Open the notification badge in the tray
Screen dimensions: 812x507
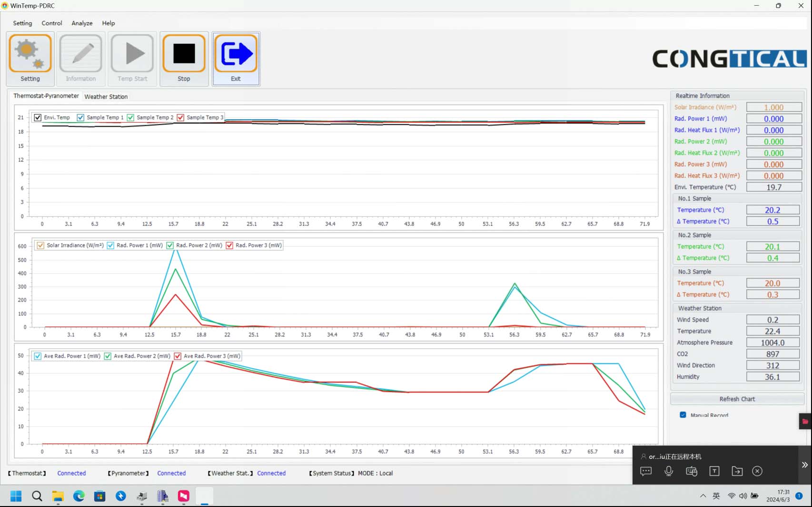coord(799,496)
